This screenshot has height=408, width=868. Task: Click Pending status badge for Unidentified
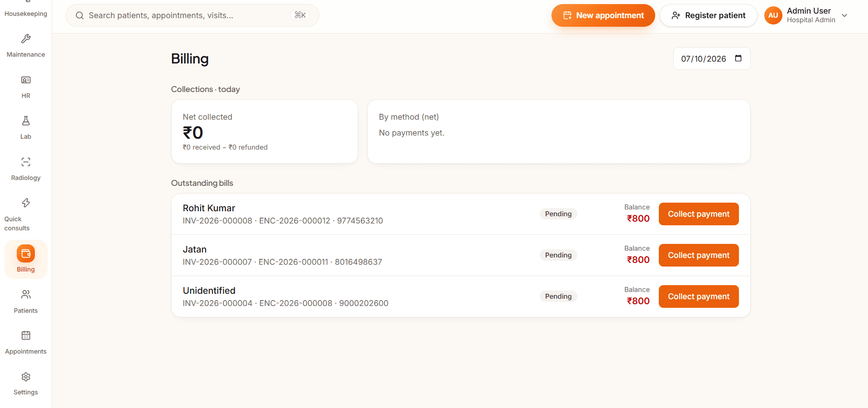(x=558, y=296)
